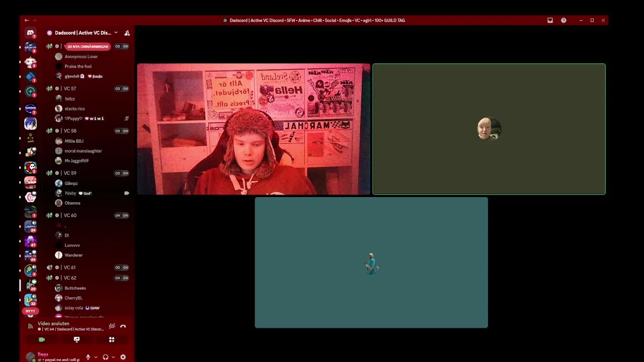Click the "NYTT" new unread pill
The image size is (644, 362).
point(31,311)
